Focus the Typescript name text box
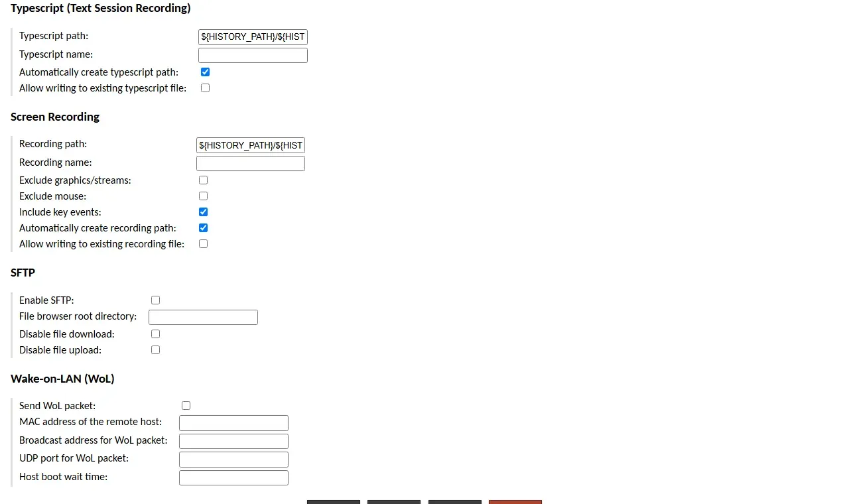 pos(253,55)
